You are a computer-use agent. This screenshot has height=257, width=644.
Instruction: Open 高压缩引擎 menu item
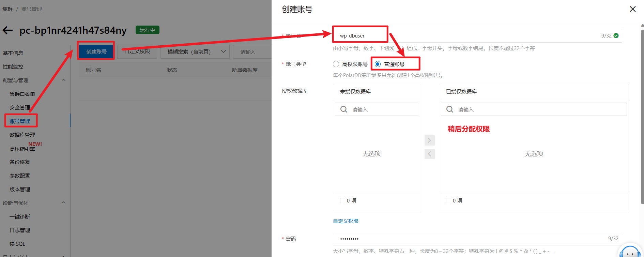coord(22,149)
